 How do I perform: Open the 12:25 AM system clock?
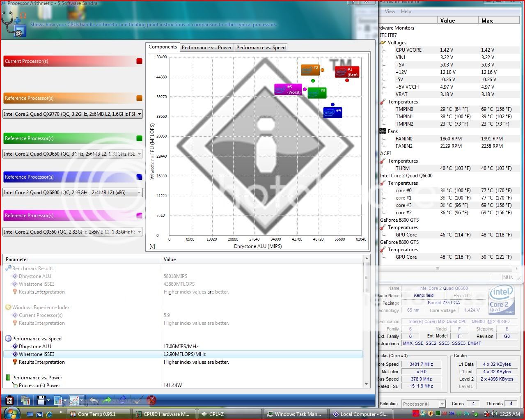coord(511,414)
